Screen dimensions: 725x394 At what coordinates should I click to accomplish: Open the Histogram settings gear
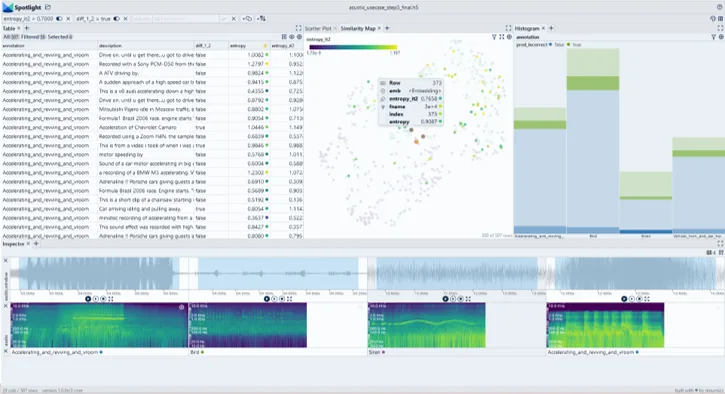(721, 37)
